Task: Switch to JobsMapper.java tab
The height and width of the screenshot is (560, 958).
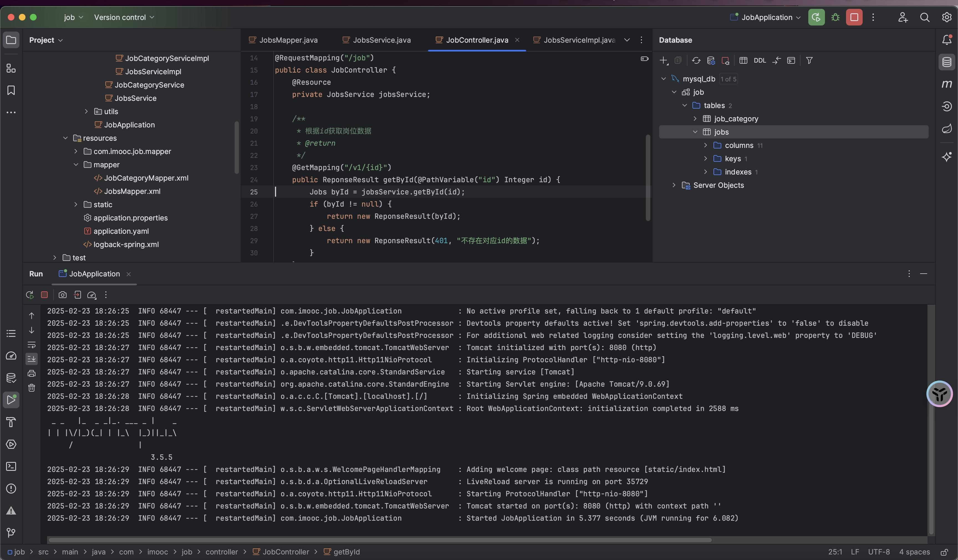Action: tap(283, 40)
